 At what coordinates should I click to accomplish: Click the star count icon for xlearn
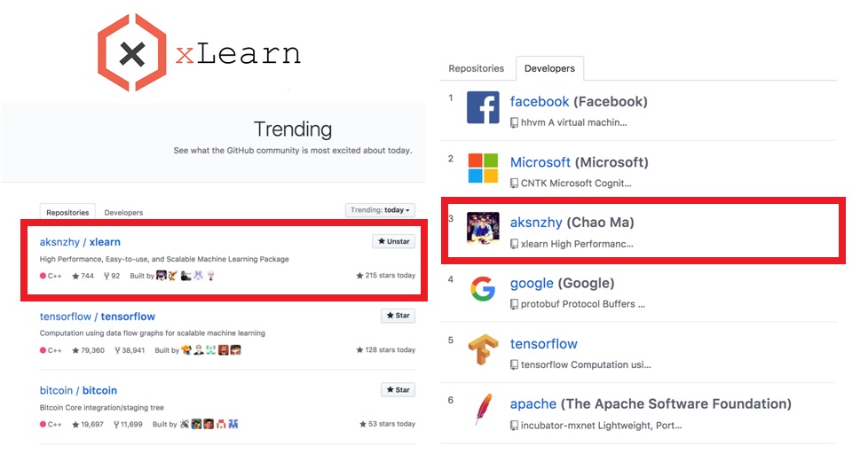pos(76,276)
